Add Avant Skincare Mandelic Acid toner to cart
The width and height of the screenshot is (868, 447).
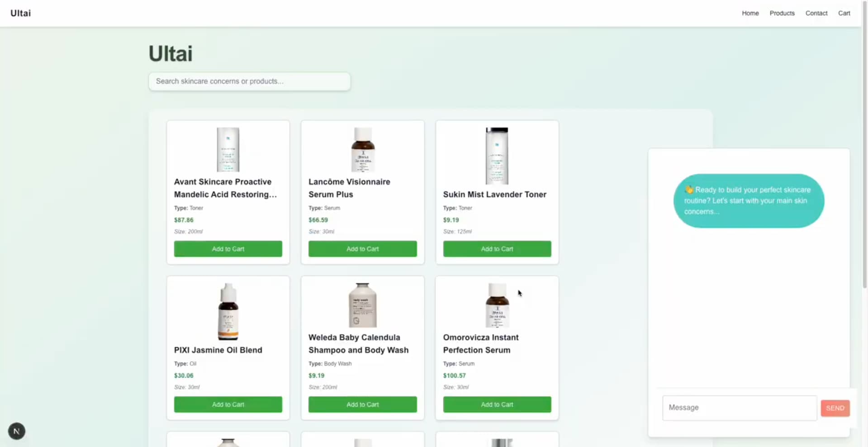click(x=228, y=249)
